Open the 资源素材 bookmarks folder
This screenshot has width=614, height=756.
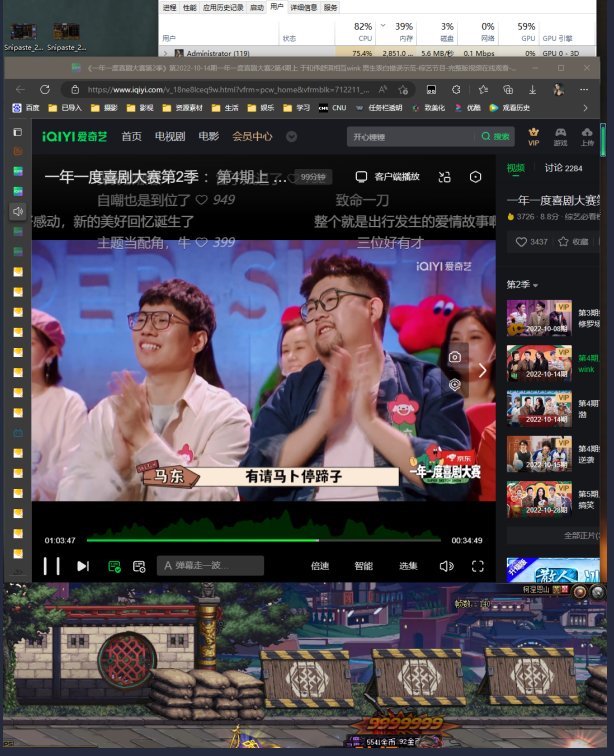[x=182, y=108]
